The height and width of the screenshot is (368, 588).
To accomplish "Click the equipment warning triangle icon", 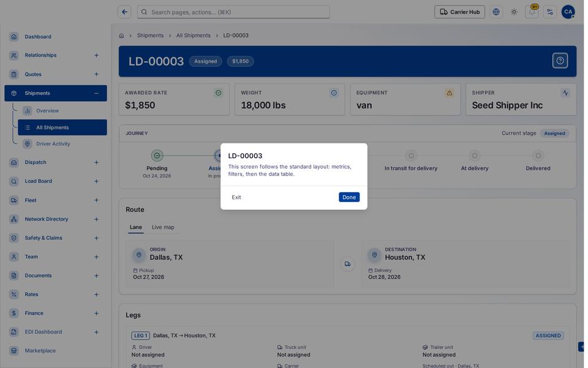I will [x=449, y=93].
